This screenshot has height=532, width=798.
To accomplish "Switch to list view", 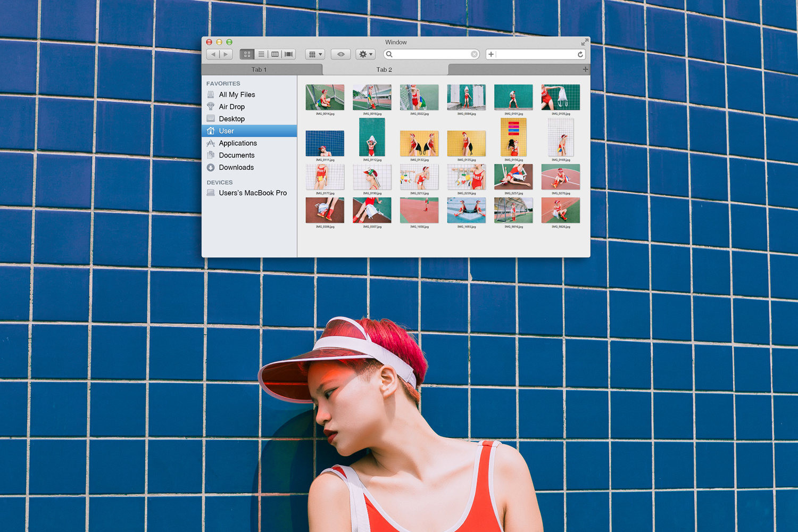I will (261, 54).
